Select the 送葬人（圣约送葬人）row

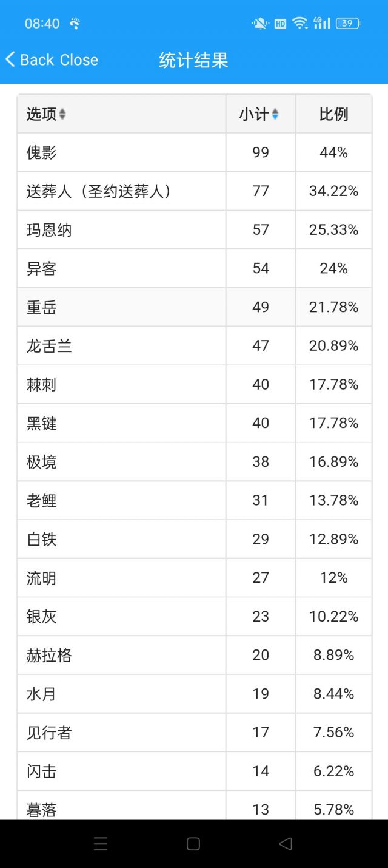(121, 191)
